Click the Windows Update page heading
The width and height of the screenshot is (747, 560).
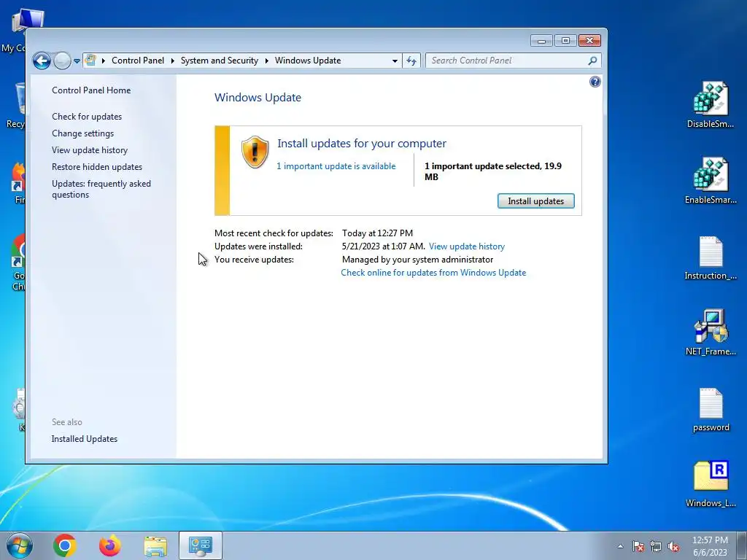258,98
